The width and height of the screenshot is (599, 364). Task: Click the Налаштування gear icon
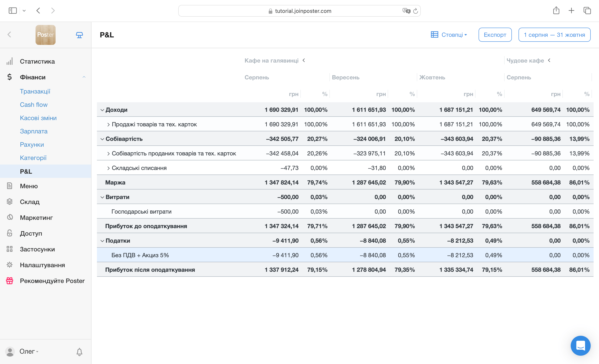tap(10, 265)
